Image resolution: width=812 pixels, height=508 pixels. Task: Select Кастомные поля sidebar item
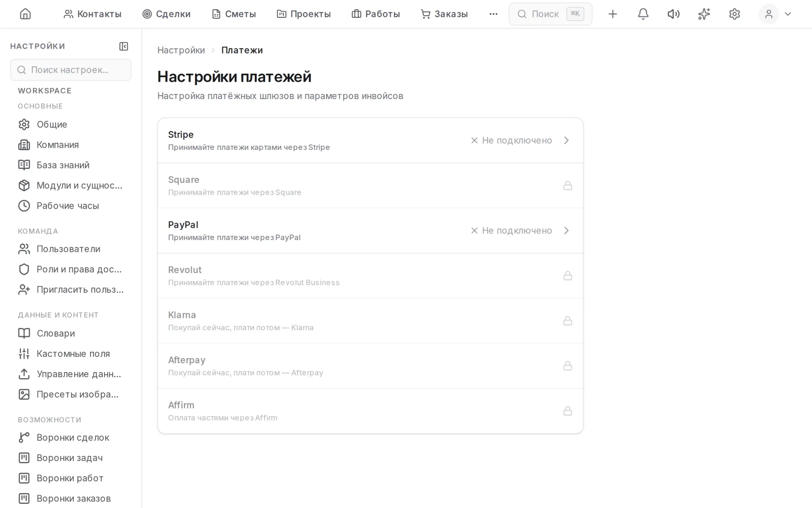(71, 353)
